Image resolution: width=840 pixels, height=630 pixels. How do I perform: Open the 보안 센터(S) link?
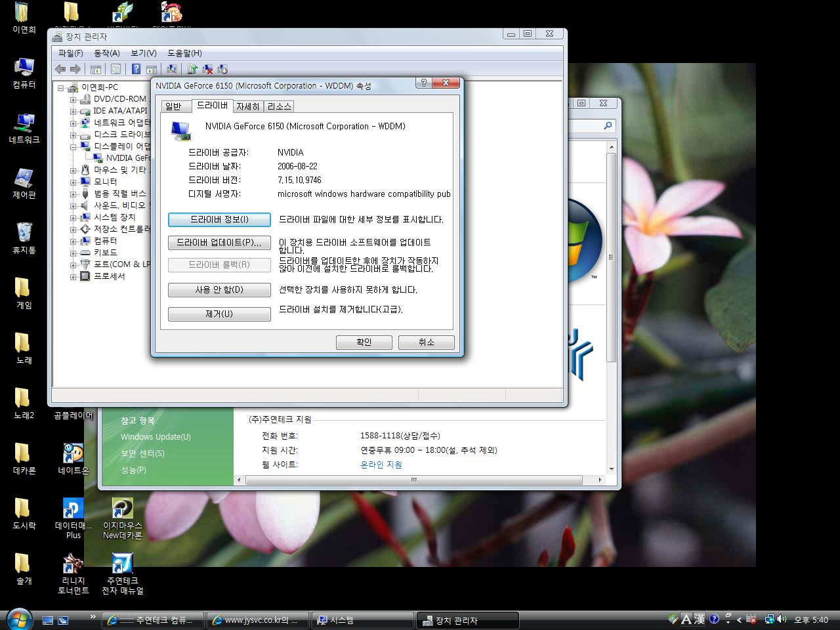[x=142, y=453]
